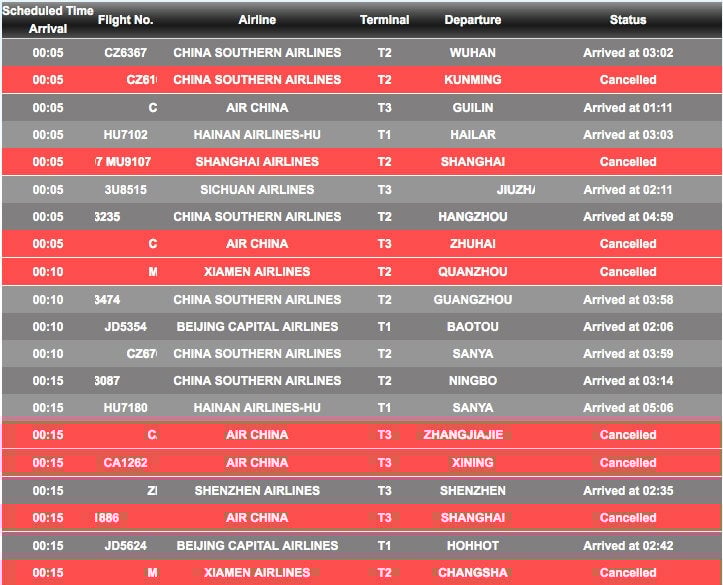Click the Scheduled Time Arrival column header
The height and width of the screenshot is (585, 723).
(48, 20)
